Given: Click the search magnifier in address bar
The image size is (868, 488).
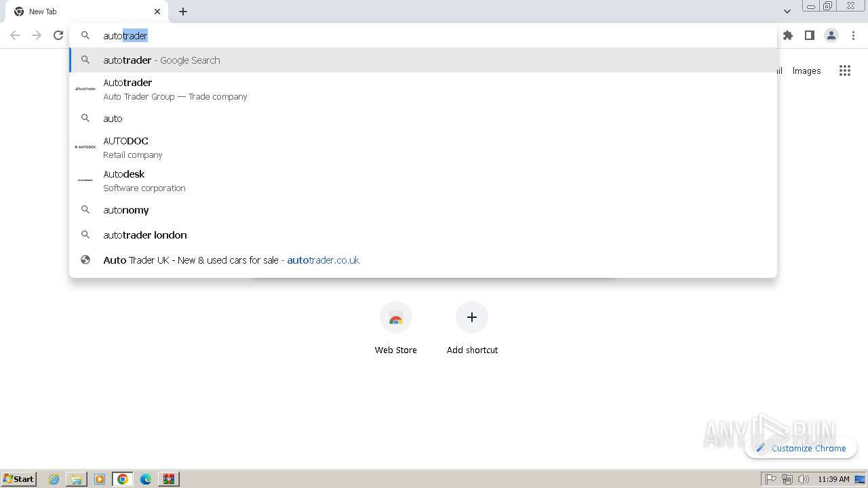Looking at the screenshot, I should tap(85, 35).
